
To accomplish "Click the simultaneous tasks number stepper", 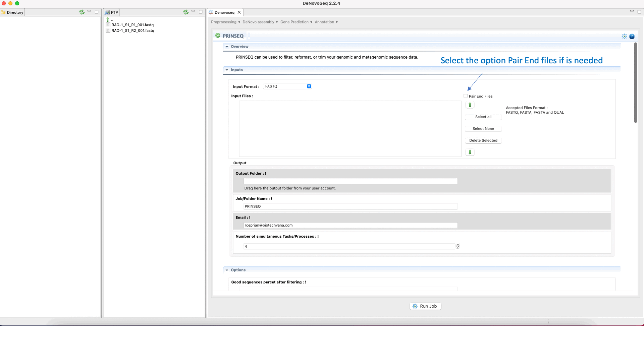I will coord(458,246).
